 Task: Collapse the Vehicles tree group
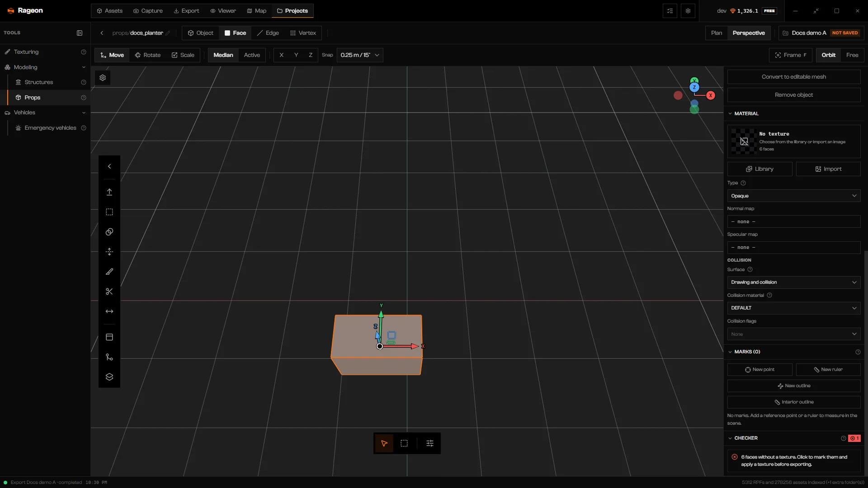(x=84, y=113)
